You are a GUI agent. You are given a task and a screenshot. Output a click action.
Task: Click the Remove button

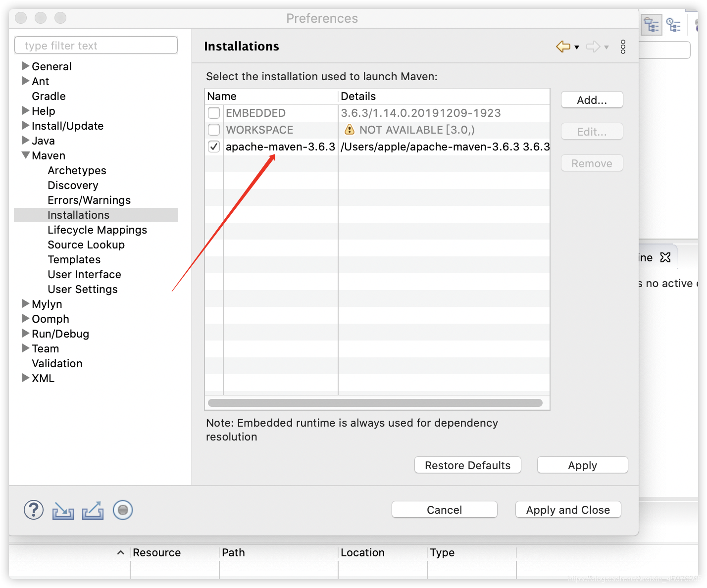pyautogui.click(x=592, y=163)
